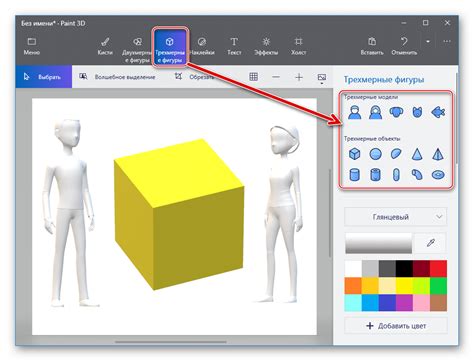Insert the woman 3D model
The image size is (474, 361).
pyautogui.click(x=375, y=112)
